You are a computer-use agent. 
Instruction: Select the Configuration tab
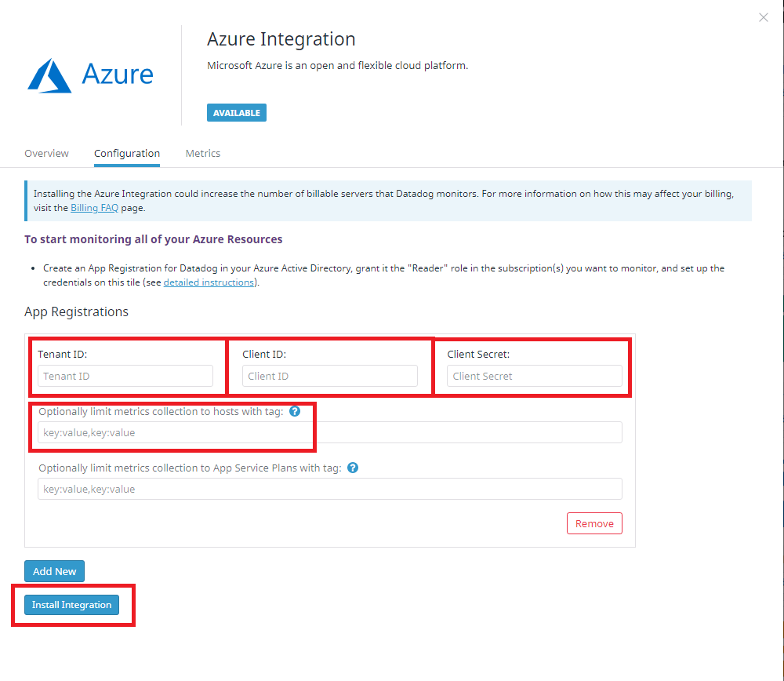(x=126, y=153)
